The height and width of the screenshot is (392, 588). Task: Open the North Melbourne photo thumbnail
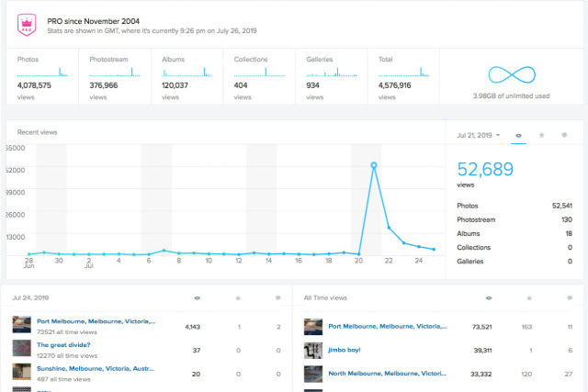313,374
